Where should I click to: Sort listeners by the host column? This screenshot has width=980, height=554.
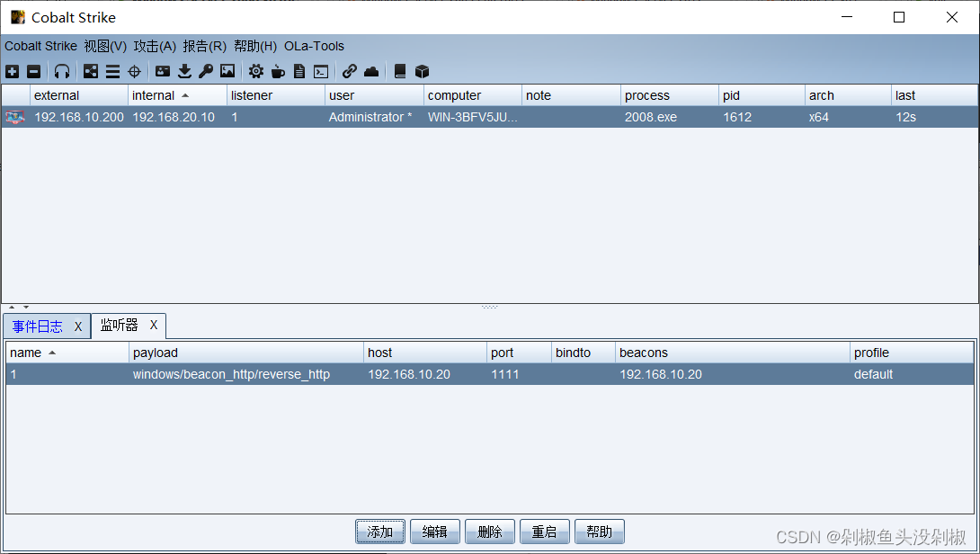[425, 353]
